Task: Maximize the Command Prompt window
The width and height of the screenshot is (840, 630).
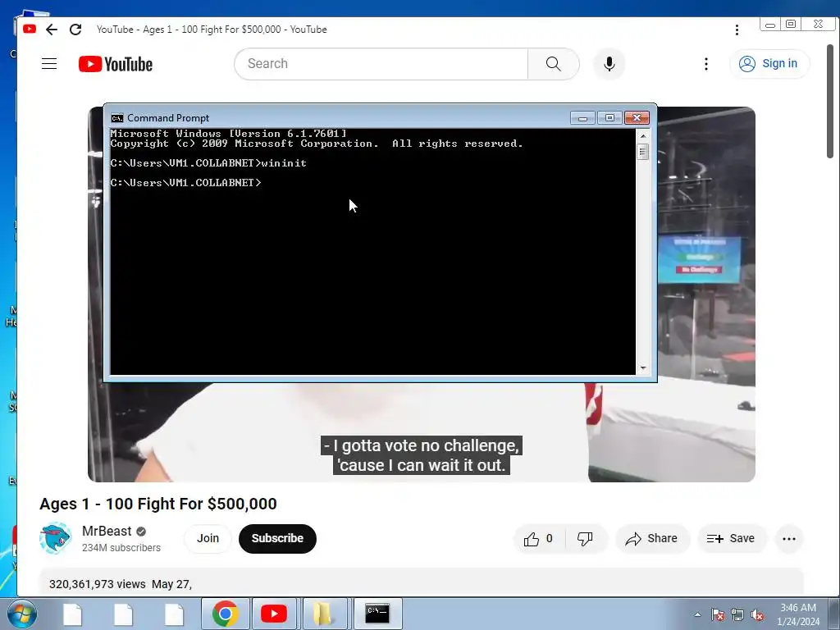Action: (x=609, y=118)
